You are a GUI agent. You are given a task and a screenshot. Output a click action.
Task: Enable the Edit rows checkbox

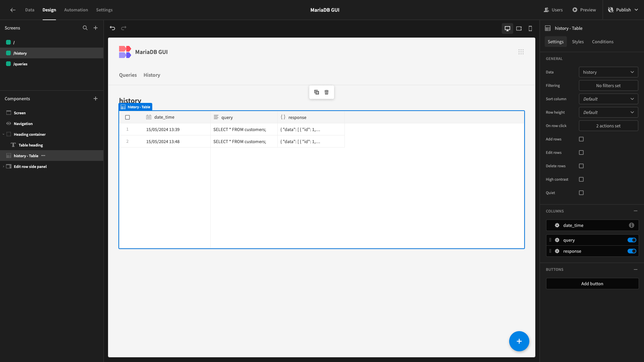coord(581,153)
